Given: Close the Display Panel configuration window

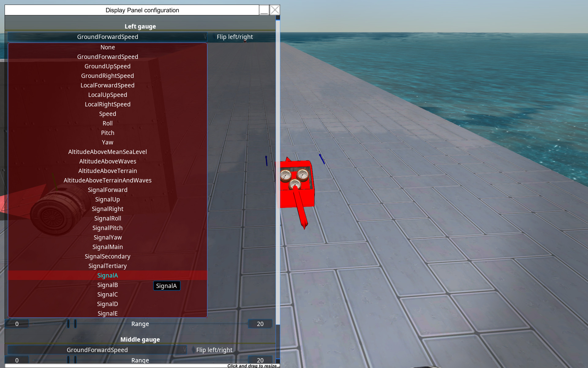Looking at the screenshot, I should tap(275, 10).
